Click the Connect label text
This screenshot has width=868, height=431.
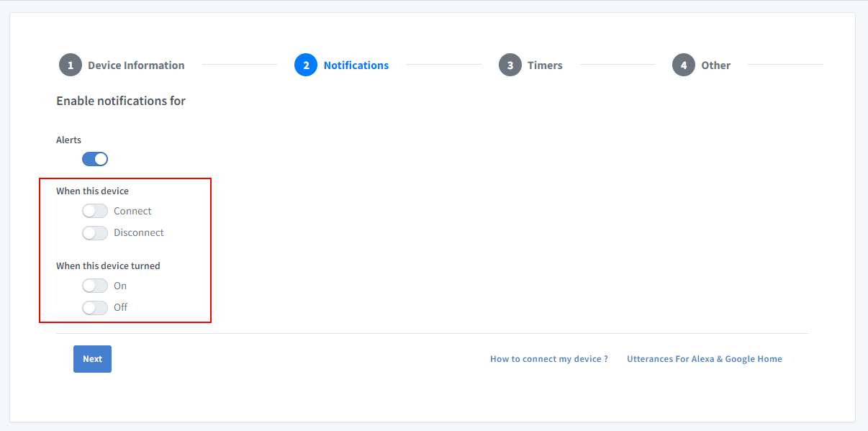point(133,210)
